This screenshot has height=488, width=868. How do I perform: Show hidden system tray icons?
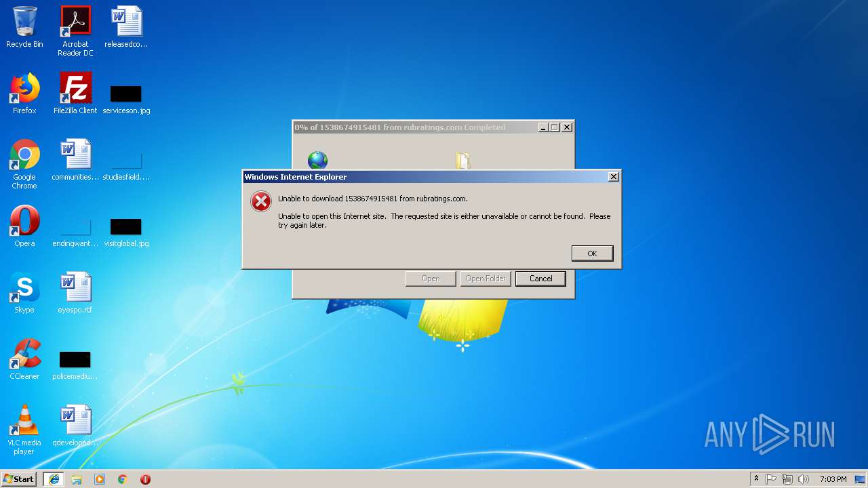756,479
